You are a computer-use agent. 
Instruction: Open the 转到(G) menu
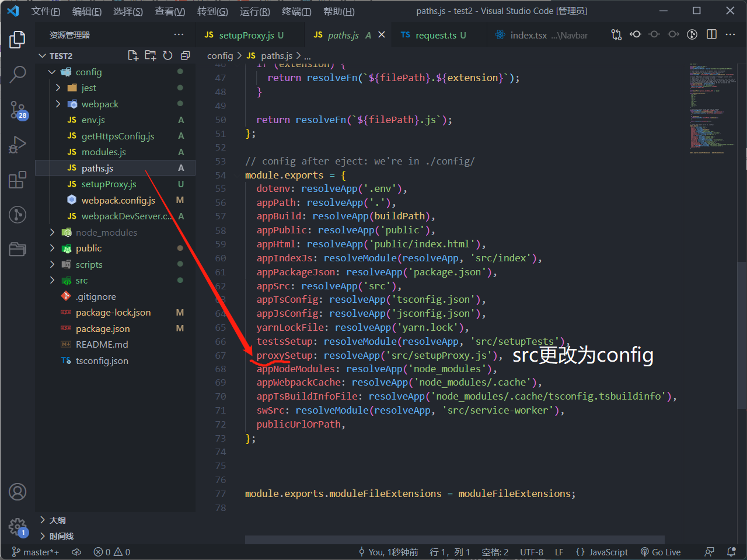(x=212, y=11)
